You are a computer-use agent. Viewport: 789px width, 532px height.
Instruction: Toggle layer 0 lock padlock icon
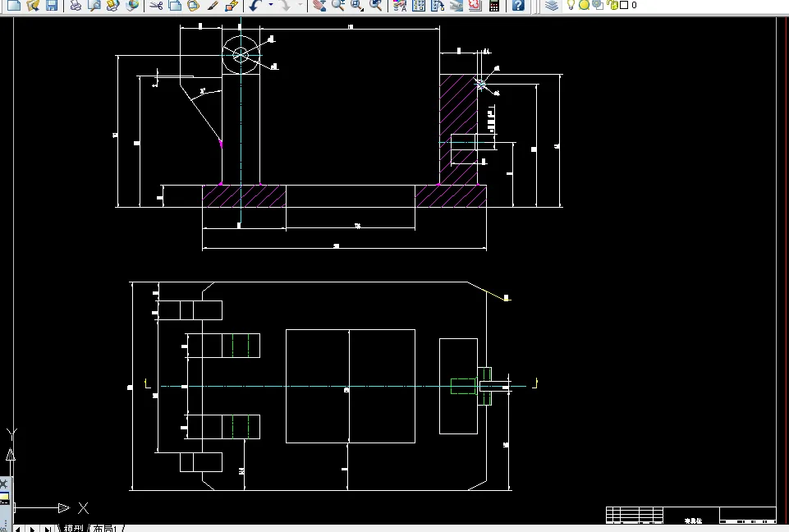tap(612, 5)
